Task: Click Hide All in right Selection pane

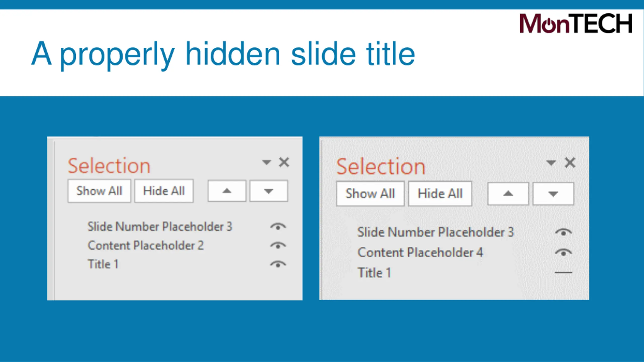Action: tap(440, 194)
